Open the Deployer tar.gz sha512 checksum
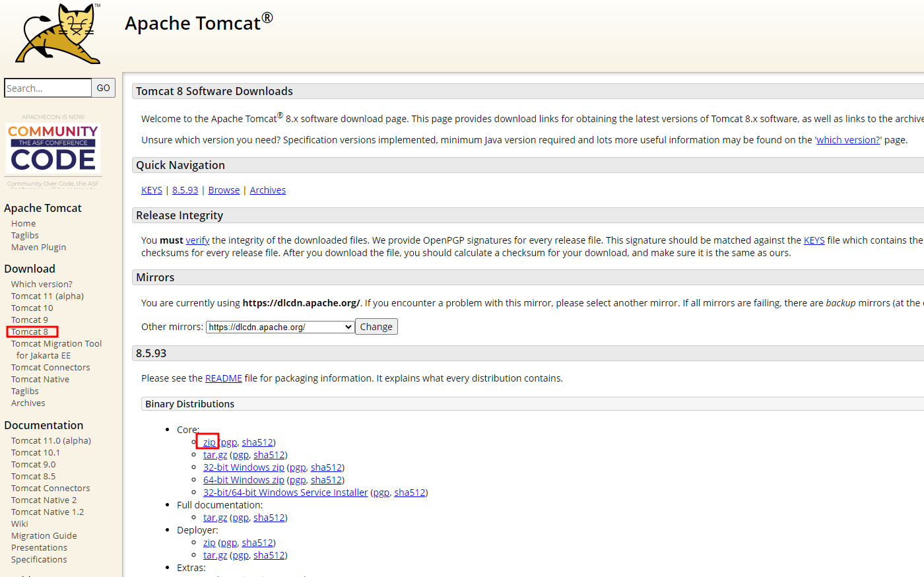The image size is (924, 577). tap(269, 555)
